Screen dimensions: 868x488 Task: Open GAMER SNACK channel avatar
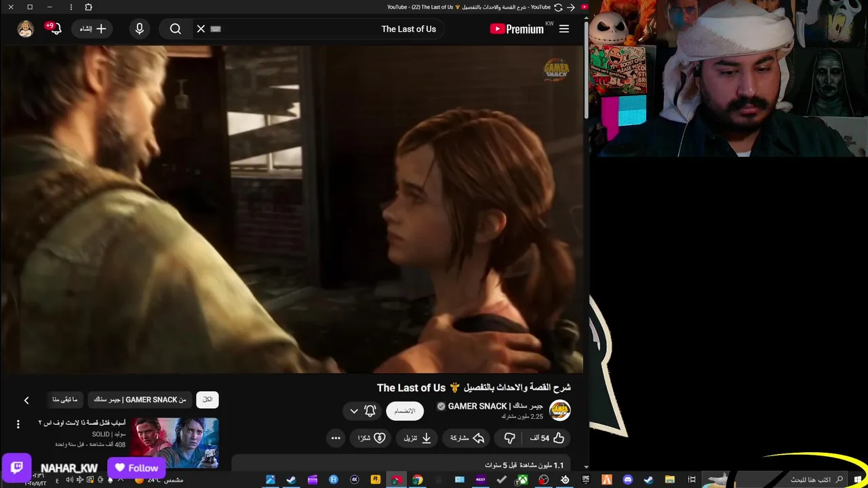(x=559, y=410)
